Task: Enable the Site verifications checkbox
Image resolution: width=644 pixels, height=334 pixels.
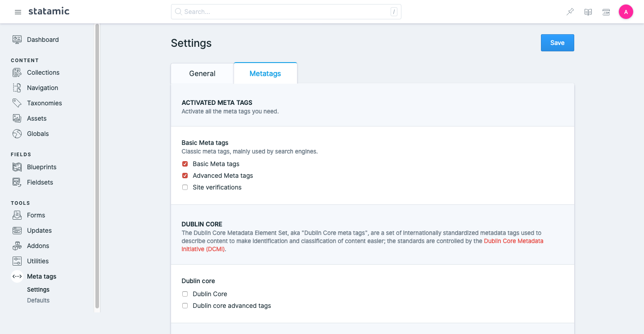Action: pos(185,187)
